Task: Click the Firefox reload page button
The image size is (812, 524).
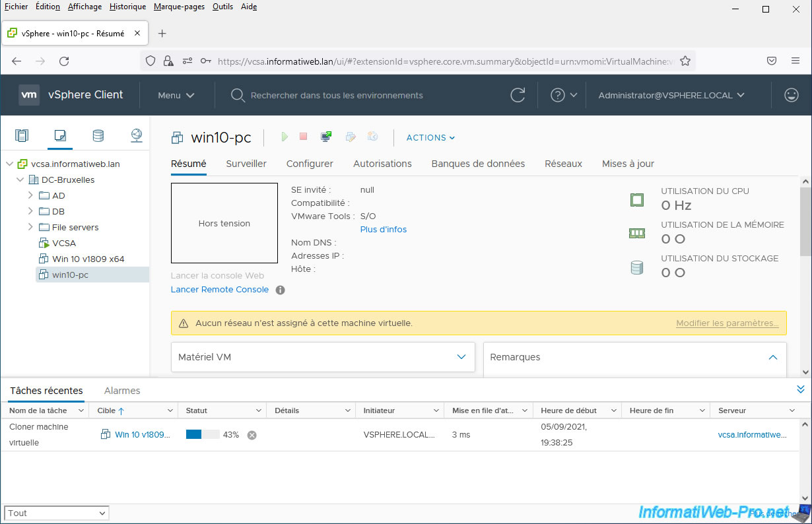Action: click(64, 61)
